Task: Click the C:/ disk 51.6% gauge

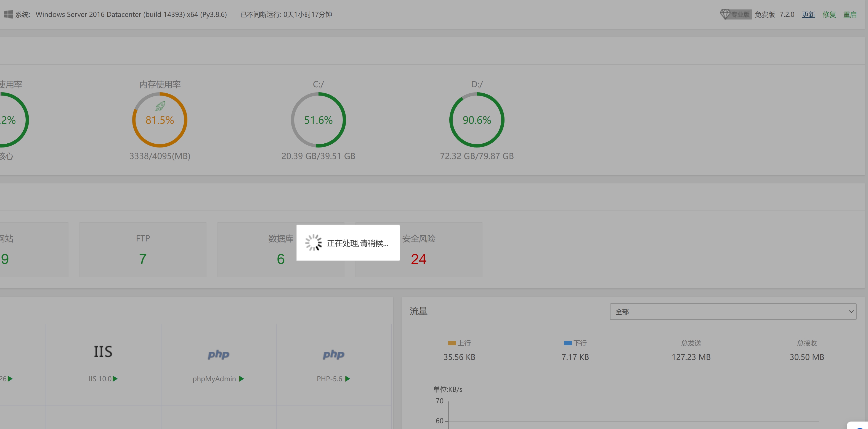Action: (x=318, y=120)
